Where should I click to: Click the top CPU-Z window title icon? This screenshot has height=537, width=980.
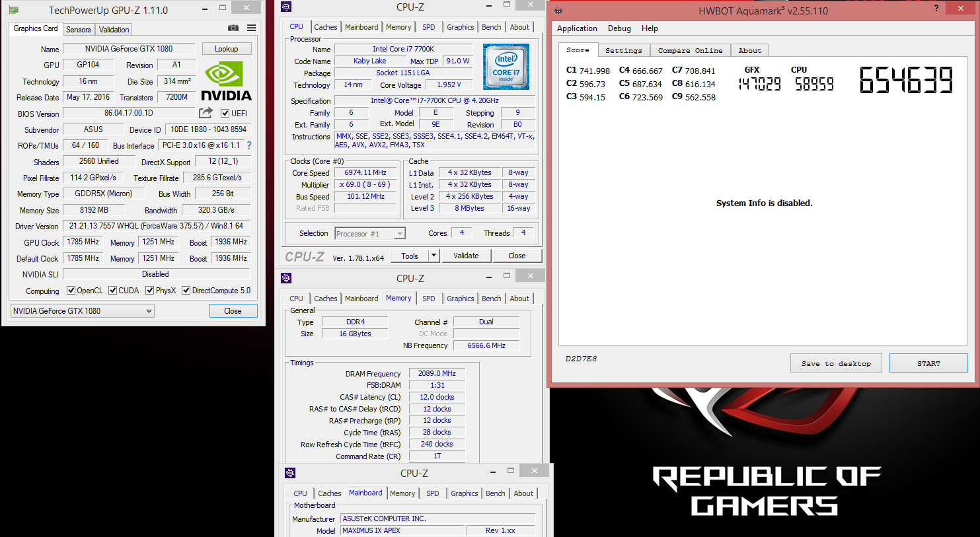(x=286, y=7)
